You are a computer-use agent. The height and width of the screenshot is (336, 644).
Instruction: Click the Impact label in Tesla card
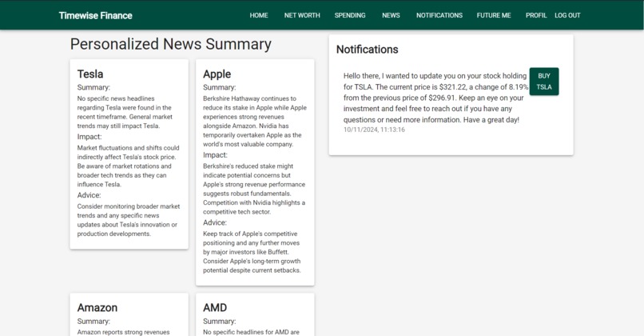[89, 137]
